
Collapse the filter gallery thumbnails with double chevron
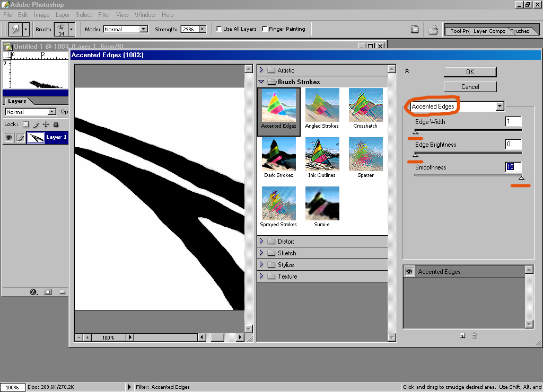pyautogui.click(x=407, y=70)
